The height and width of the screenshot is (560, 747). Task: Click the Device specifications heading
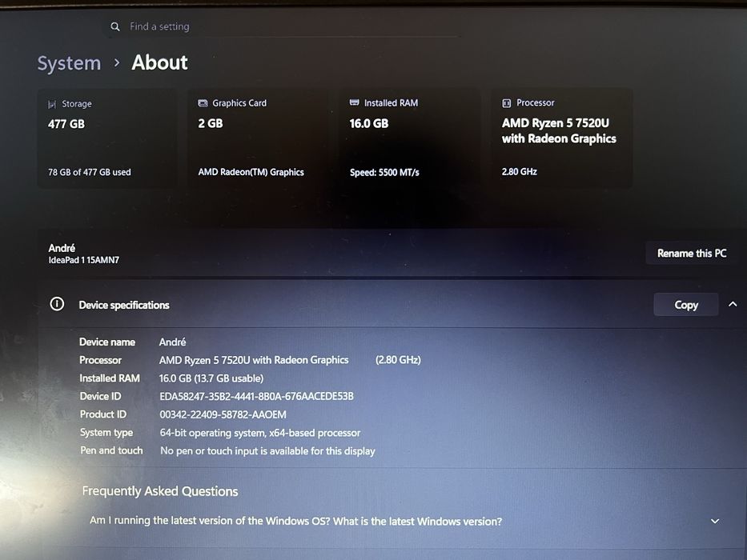pyautogui.click(x=124, y=305)
